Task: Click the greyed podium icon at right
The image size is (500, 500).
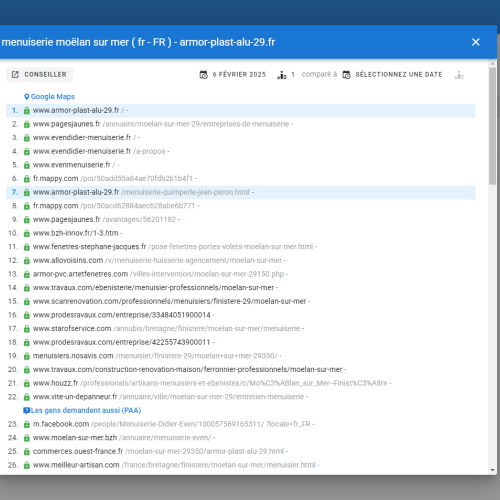Action: point(459,75)
